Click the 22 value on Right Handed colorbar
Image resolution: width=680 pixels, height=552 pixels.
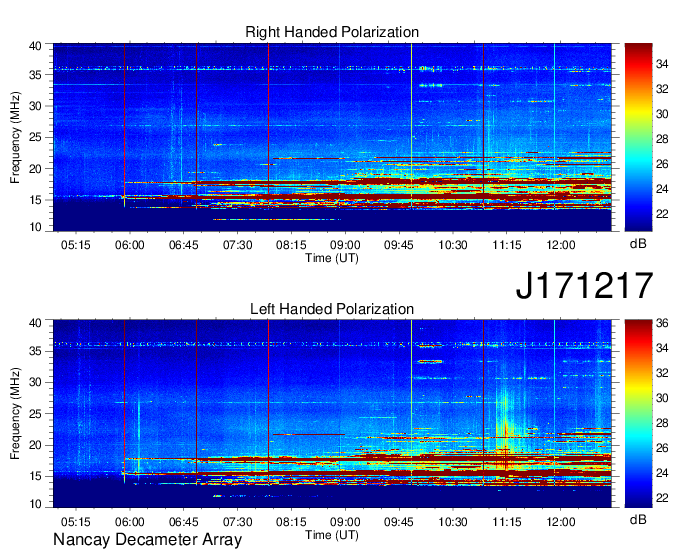(662, 214)
